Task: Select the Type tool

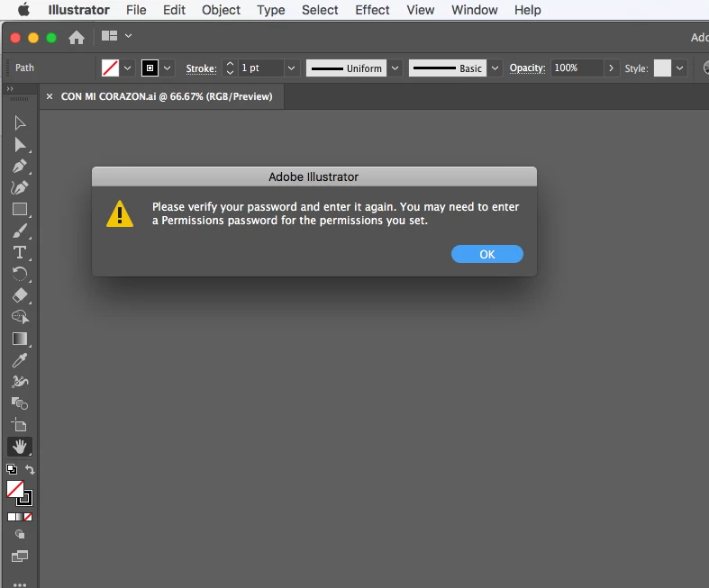Action: pos(20,252)
